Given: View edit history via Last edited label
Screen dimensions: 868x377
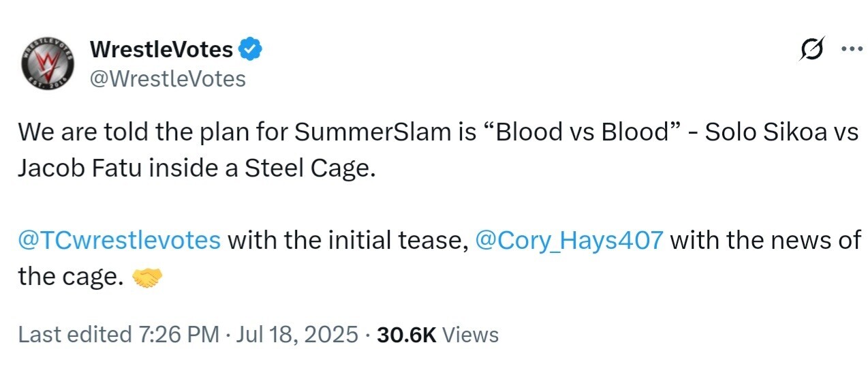Looking at the screenshot, I should (74, 335).
